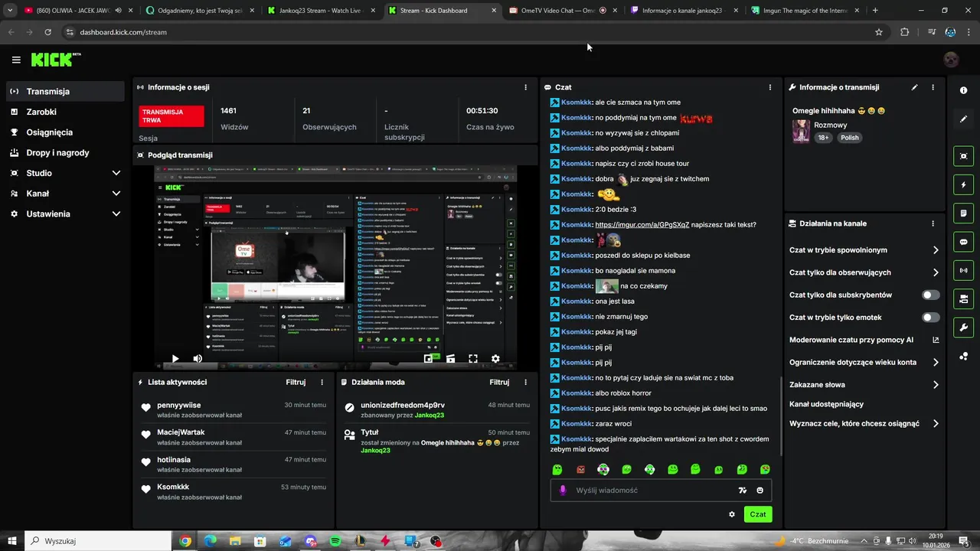Toggle Czat w trybie tylko emotek switch

(x=931, y=317)
